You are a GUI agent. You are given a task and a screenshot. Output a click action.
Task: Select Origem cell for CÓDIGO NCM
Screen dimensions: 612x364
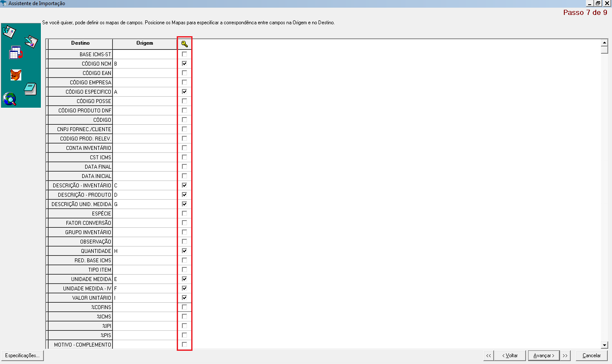[x=145, y=63]
